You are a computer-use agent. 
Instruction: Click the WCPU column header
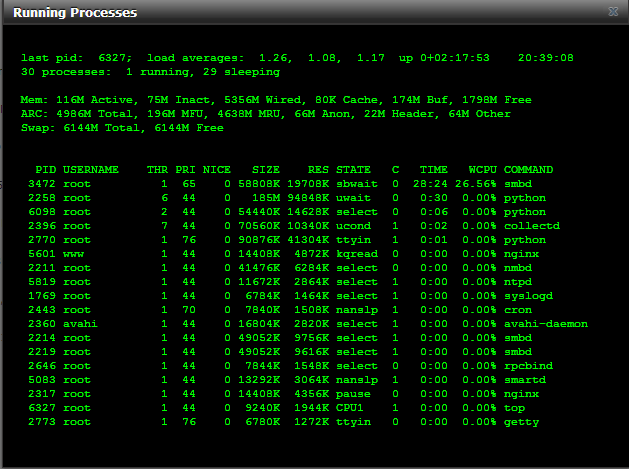coord(483,170)
